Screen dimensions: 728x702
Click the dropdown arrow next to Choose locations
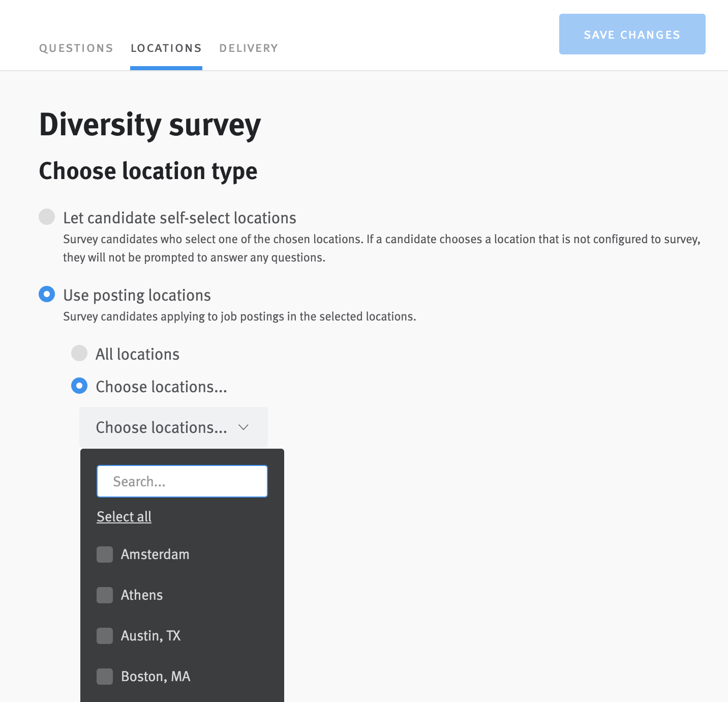tap(244, 427)
